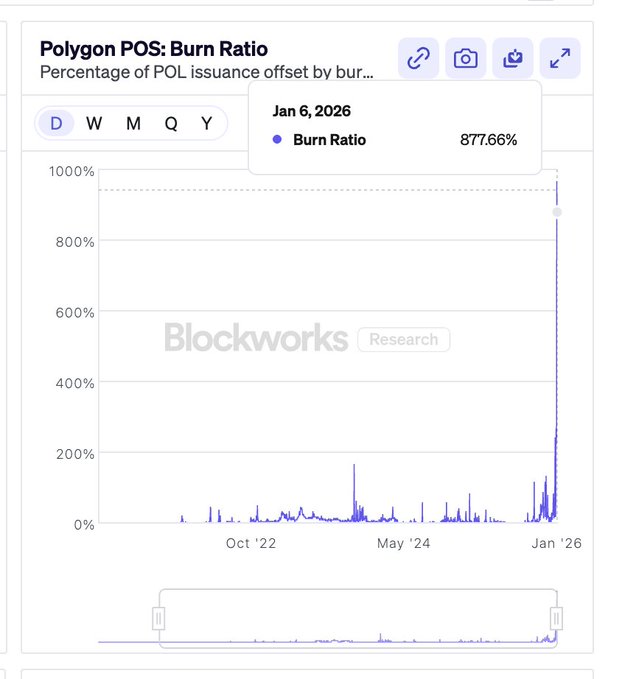Switch to the M monthly interval
This screenshot has height=679, width=622.
[133, 123]
